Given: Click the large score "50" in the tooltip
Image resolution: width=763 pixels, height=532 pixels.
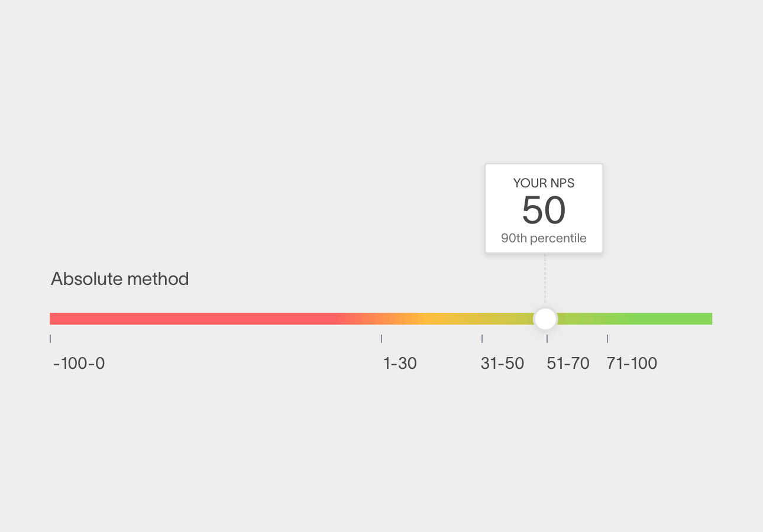Looking at the screenshot, I should click(x=544, y=210).
